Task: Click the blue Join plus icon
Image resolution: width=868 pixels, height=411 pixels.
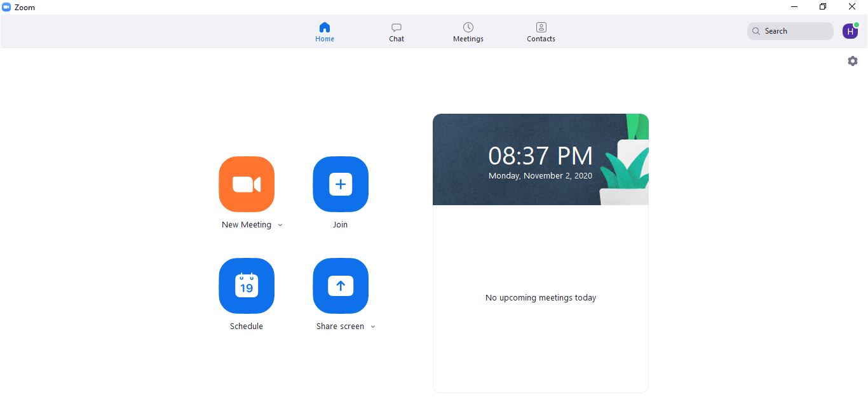Action: click(341, 184)
